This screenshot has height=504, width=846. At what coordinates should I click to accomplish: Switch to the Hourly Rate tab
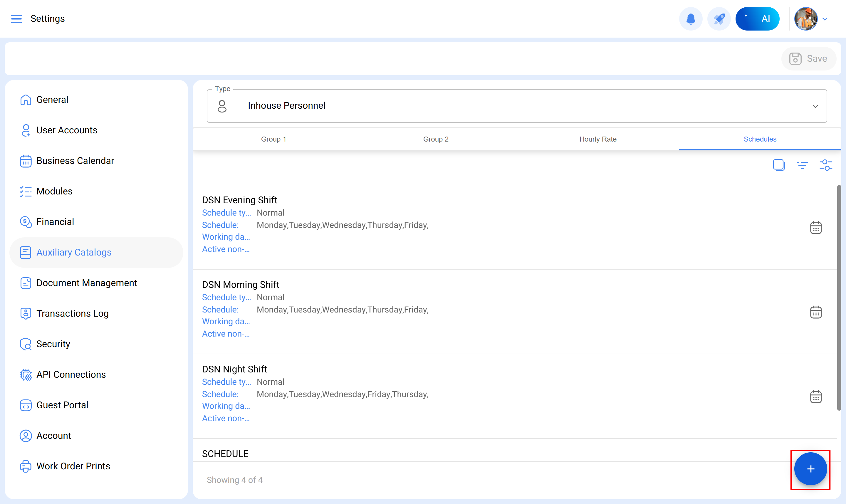598,139
